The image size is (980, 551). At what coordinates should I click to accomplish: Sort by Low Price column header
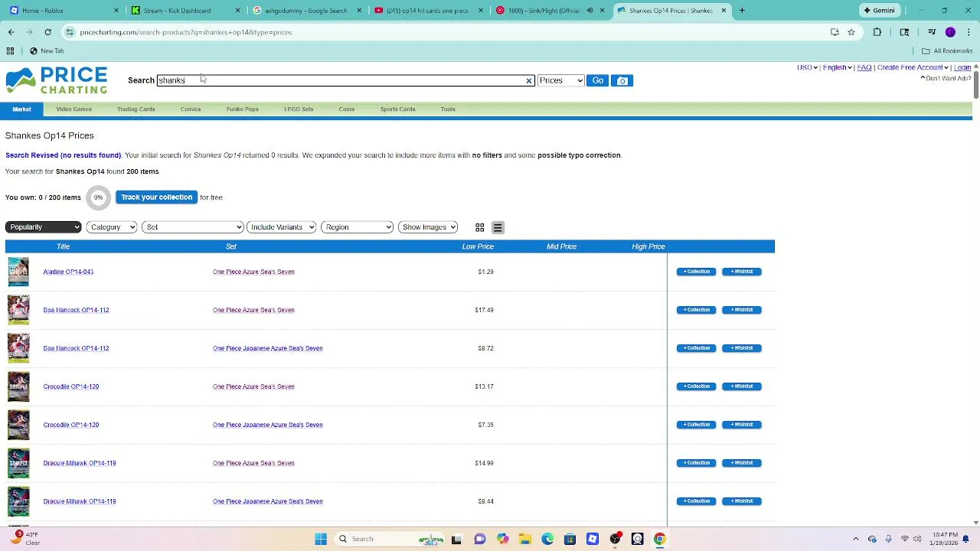[478, 246]
